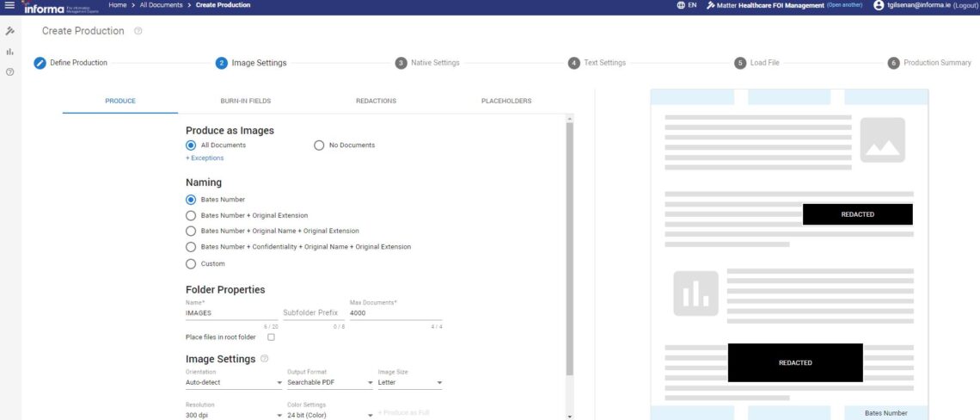
Task: Switch to the Burn-In Fields tab
Action: [x=245, y=101]
